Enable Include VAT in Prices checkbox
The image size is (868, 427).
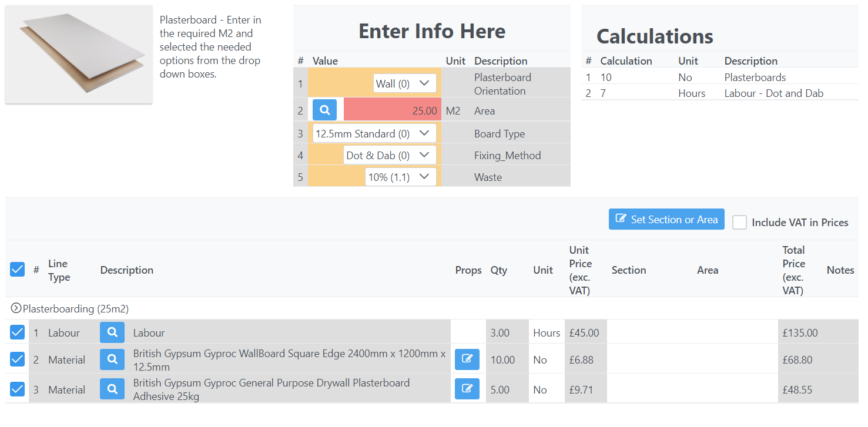[x=739, y=222]
